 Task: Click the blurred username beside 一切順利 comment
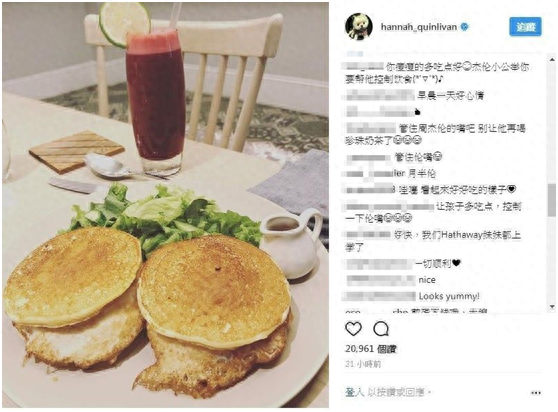pos(378,264)
